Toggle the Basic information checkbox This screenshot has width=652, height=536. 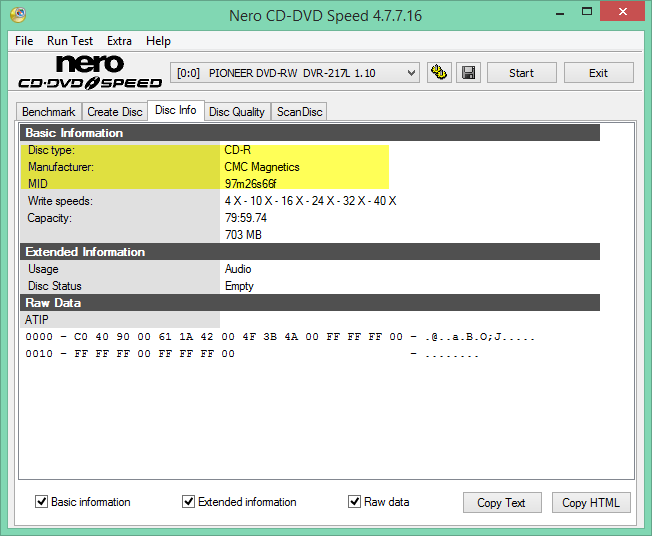pos(42,501)
